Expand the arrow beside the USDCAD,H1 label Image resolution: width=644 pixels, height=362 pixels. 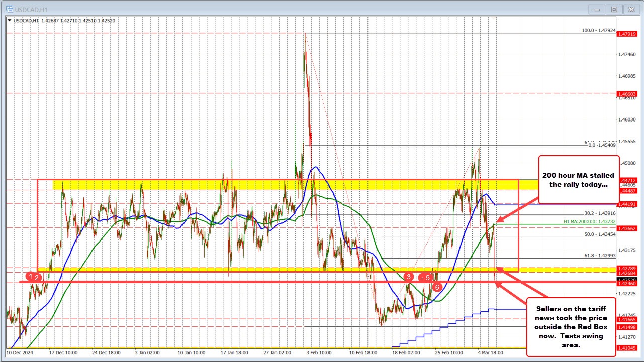(x=10, y=20)
